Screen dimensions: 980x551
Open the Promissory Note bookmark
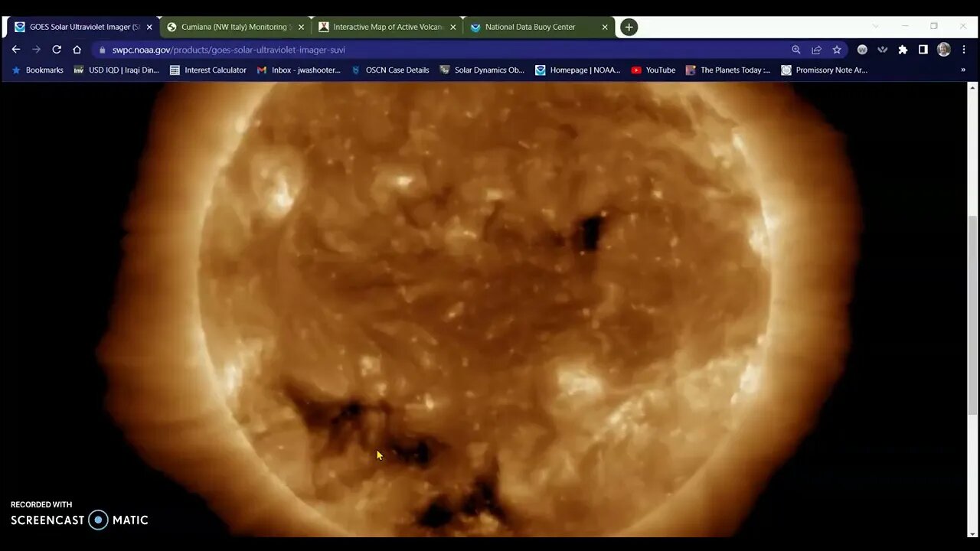(824, 70)
